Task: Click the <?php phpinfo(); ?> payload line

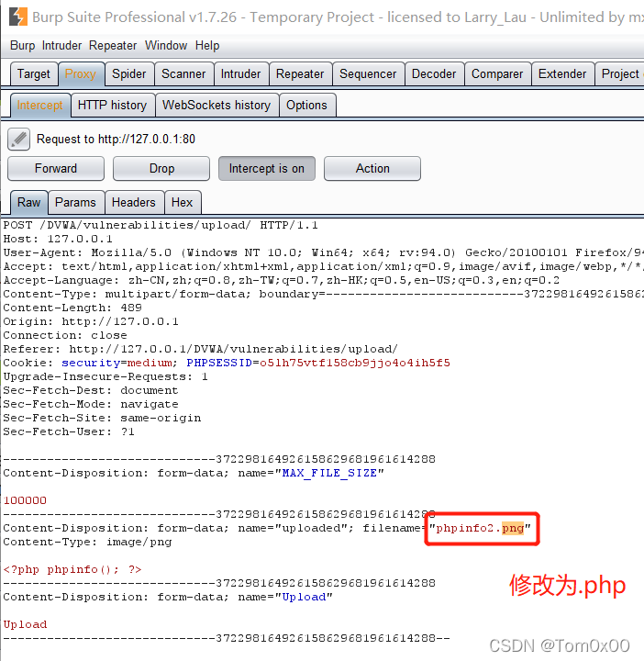Action: [72, 570]
